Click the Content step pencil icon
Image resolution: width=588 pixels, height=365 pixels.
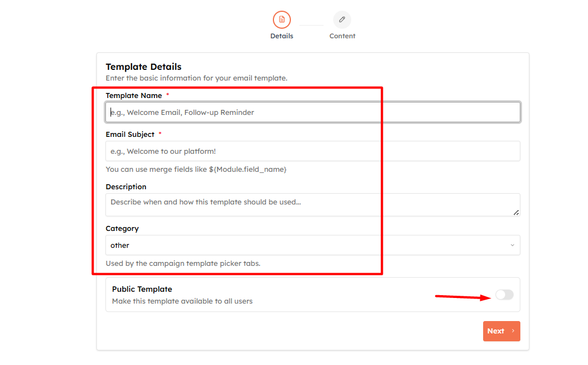pos(342,20)
